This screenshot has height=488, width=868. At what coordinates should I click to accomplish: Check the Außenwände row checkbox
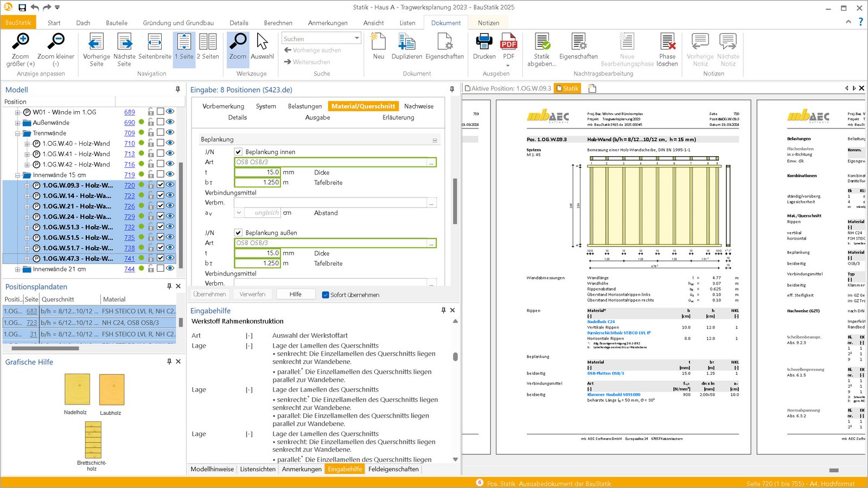(x=161, y=122)
